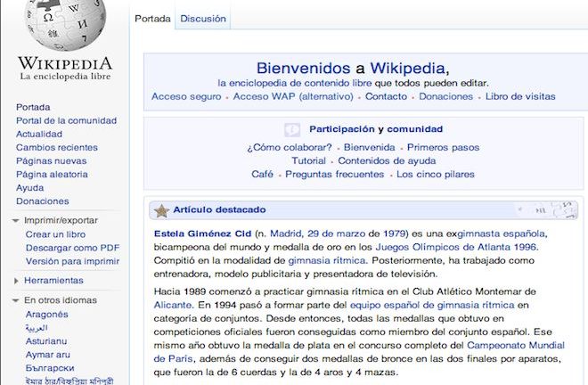Switch language to Aymar aru
This screenshot has height=385, width=588.
point(47,355)
